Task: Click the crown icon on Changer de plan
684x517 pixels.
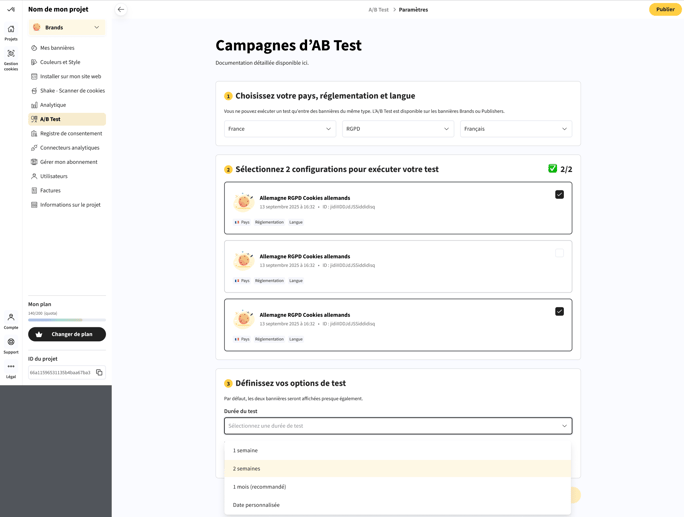Action: coord(39,334)
